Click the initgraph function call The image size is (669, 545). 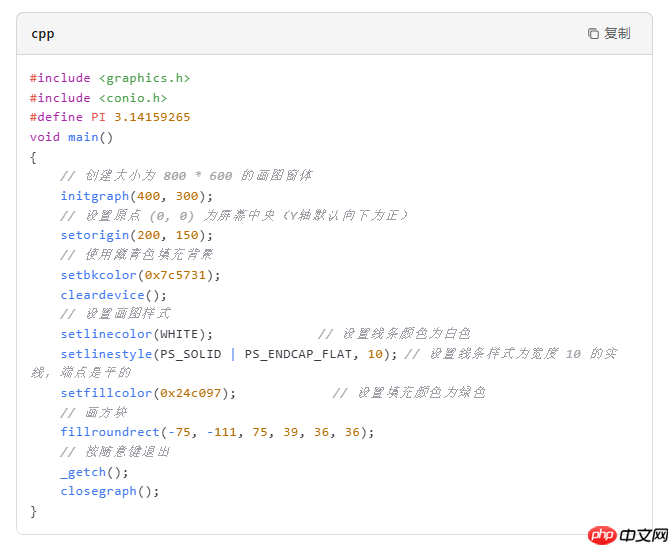[x=95, y=196]
